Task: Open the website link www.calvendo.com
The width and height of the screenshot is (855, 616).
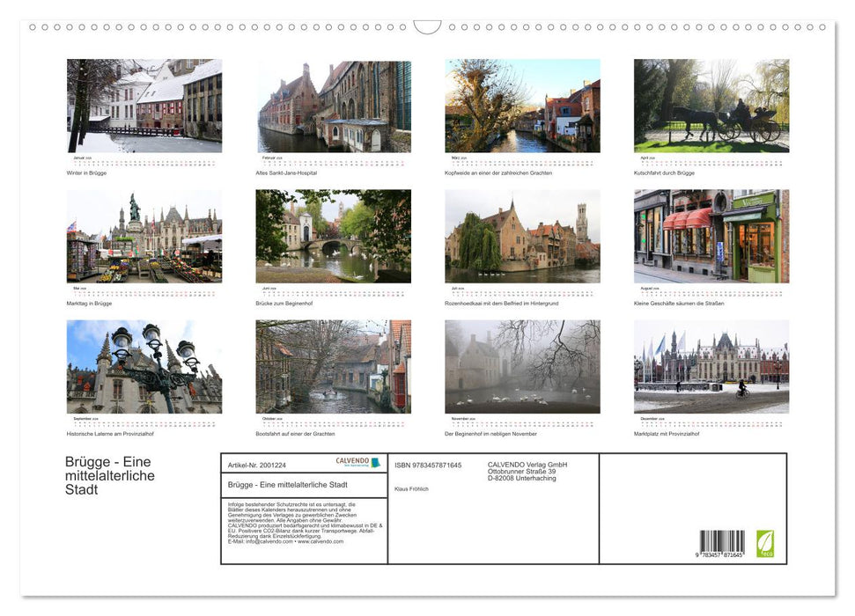Action: coord(321,541)
